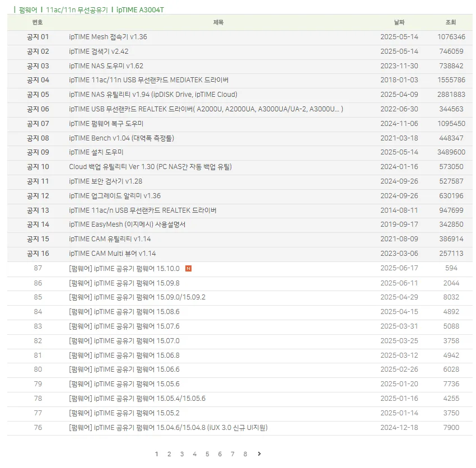476x468 pixels.
Task: Click the 조회 column header
Action: point(451,22)
